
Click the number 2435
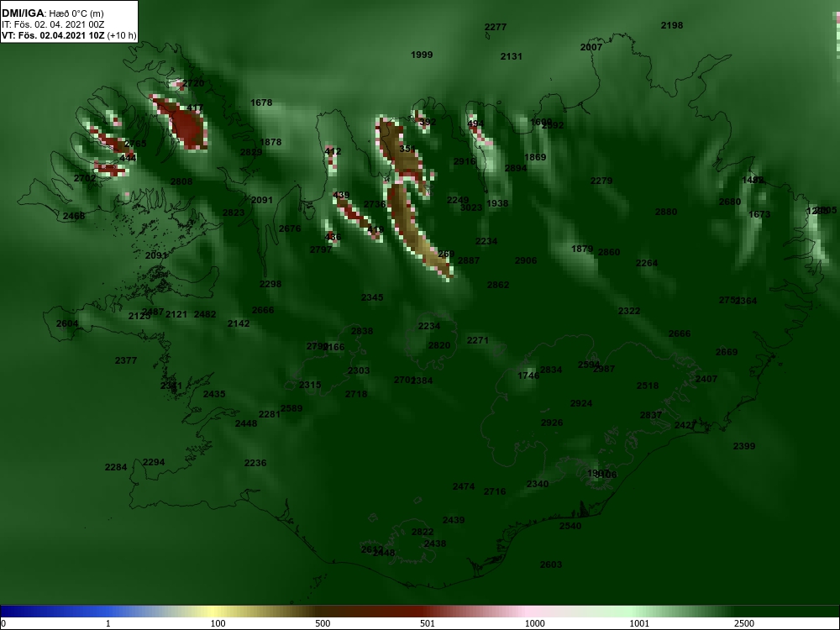coord(214,394)
